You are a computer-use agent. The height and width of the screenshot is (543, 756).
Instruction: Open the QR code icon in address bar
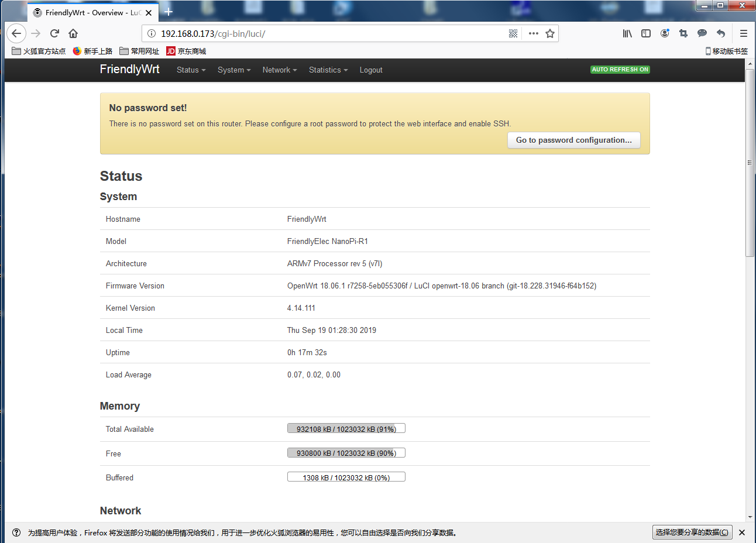pos(513,33)
